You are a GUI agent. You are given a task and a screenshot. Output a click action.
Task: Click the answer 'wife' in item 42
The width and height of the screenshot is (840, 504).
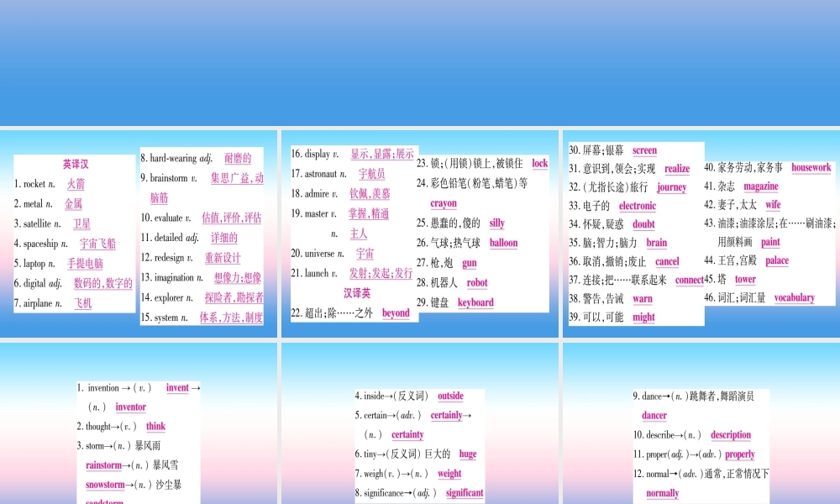coord(773,205)
